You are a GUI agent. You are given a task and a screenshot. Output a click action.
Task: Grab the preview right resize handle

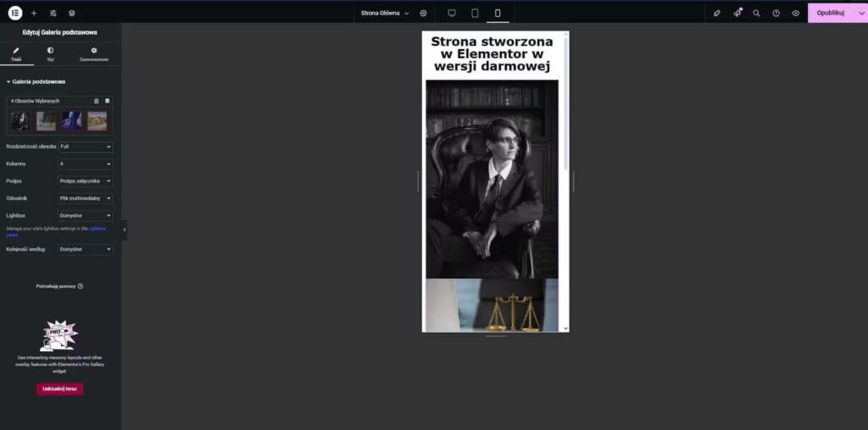pyautogui.click(x=574, y=181)
